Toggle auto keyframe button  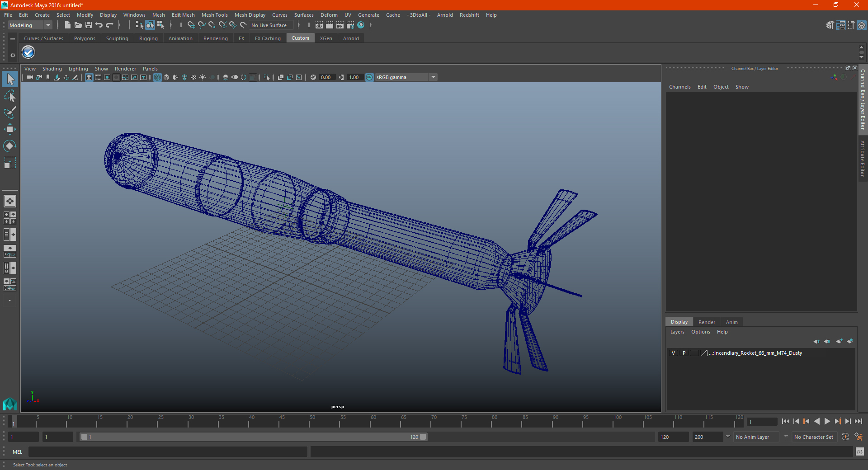tap(845, 437)
